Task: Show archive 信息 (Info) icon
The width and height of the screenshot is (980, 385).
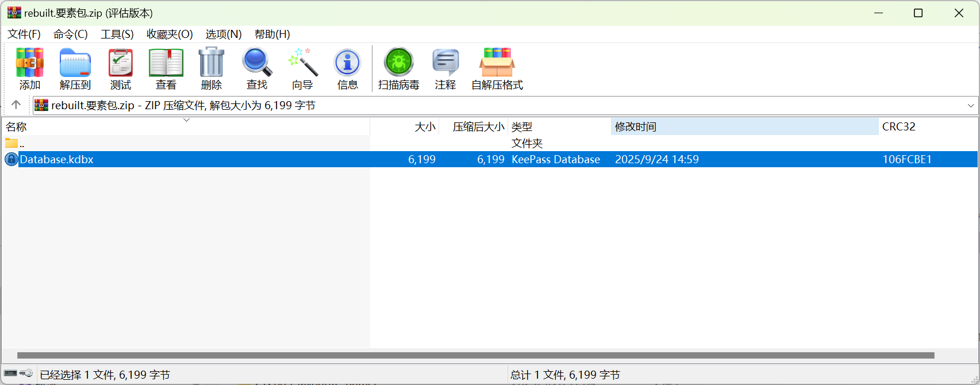Action: pyautogui.click(x=348, y=63)
